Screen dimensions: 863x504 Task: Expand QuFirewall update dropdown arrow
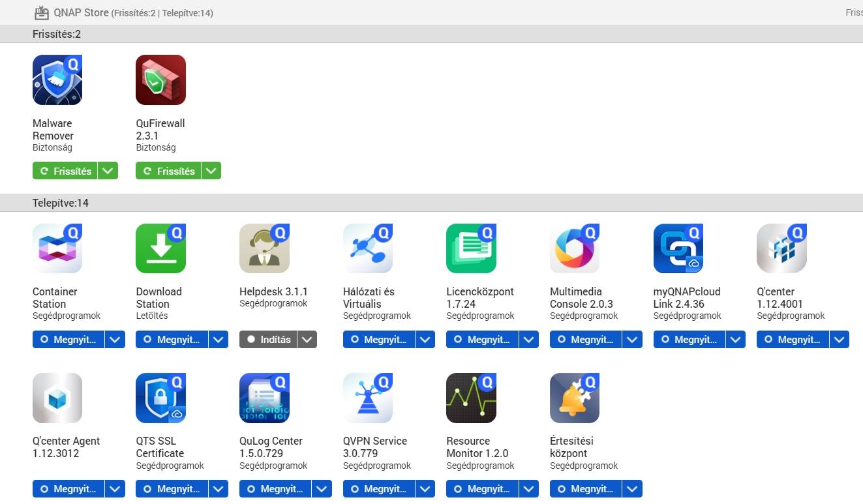tap(211, 171)
